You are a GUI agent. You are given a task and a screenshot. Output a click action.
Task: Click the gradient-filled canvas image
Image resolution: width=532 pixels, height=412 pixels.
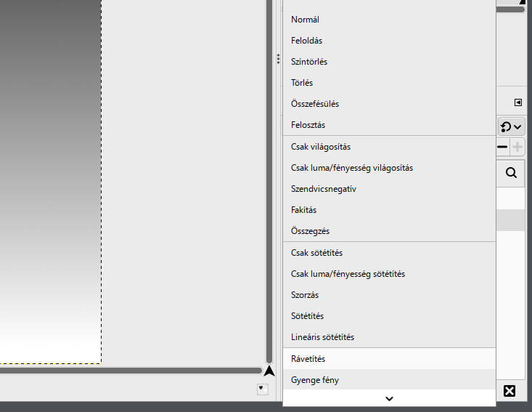click(x=51, y=182)
